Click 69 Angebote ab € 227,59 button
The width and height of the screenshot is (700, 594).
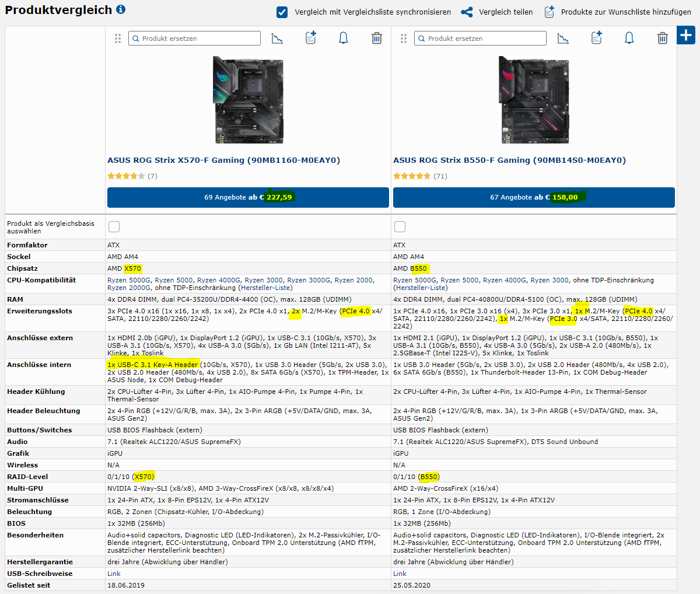(x=248, y=197)
